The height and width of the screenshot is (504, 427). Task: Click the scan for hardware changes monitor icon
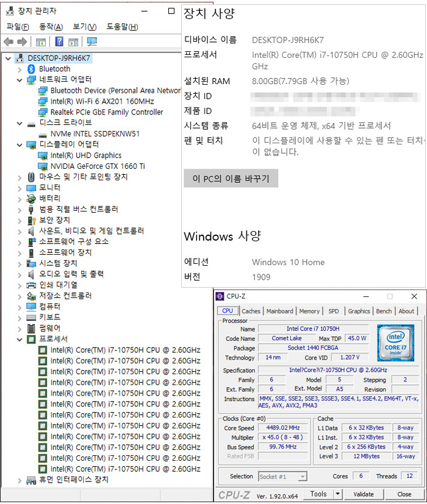(92, 41)
